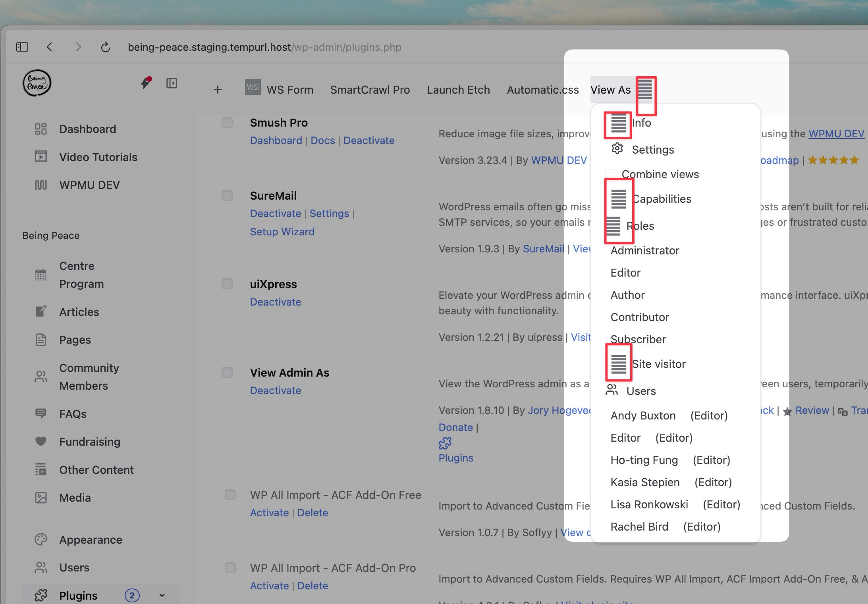Enable the Combine views checkbox
Image resolution: width=868 pixels, height=604 pixels.
point(611,174)
